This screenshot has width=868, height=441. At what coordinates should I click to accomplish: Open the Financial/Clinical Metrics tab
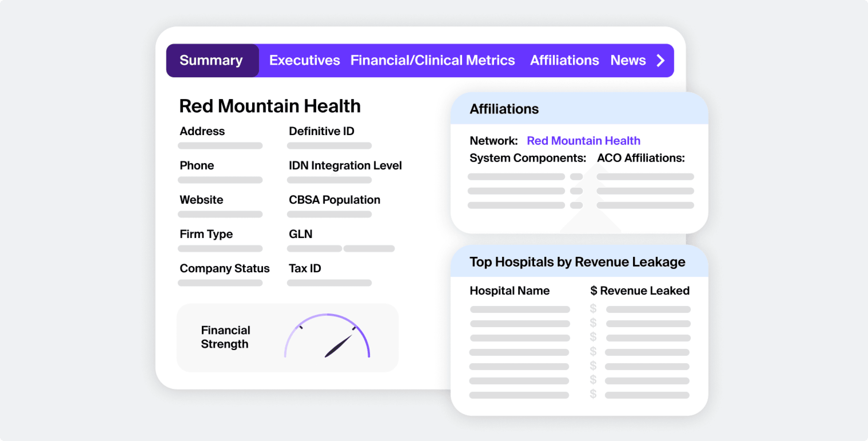pos(432,61)
